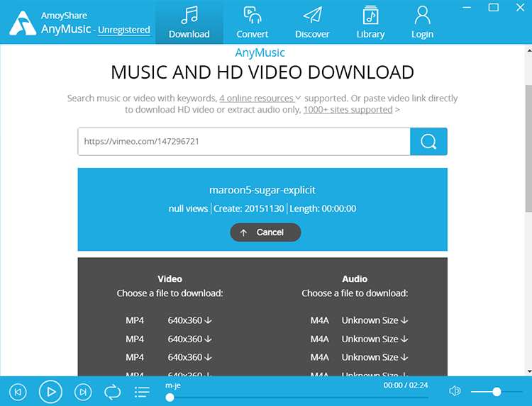Click the next track button
The height and width of the screenshot is (406, 532).
point(83,392)
